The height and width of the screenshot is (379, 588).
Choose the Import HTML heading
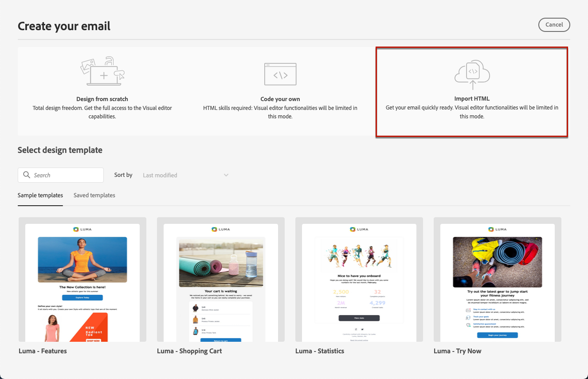472,98
